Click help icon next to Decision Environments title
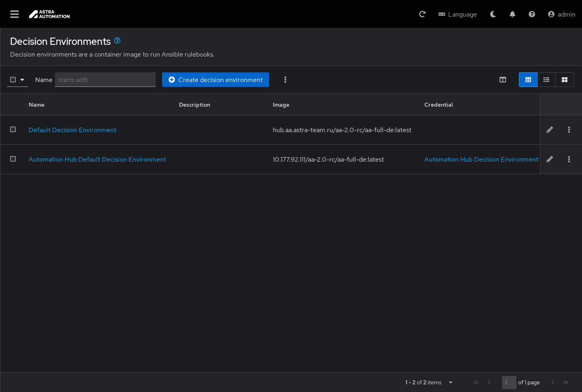This screenshot has width=582, height=392. [x=117, y=40]
